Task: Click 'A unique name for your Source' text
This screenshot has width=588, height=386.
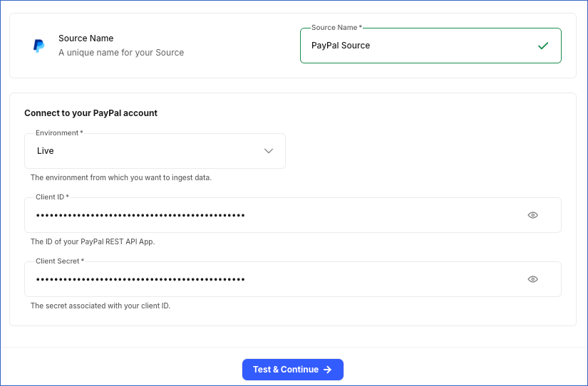Action: pyautogui.click(x=121, y=53)
